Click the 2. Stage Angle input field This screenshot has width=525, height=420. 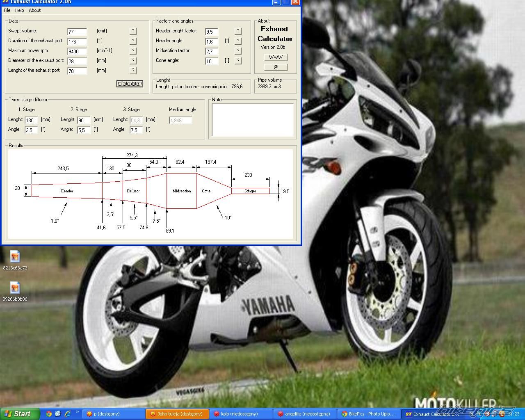click(x=84, y=130)
